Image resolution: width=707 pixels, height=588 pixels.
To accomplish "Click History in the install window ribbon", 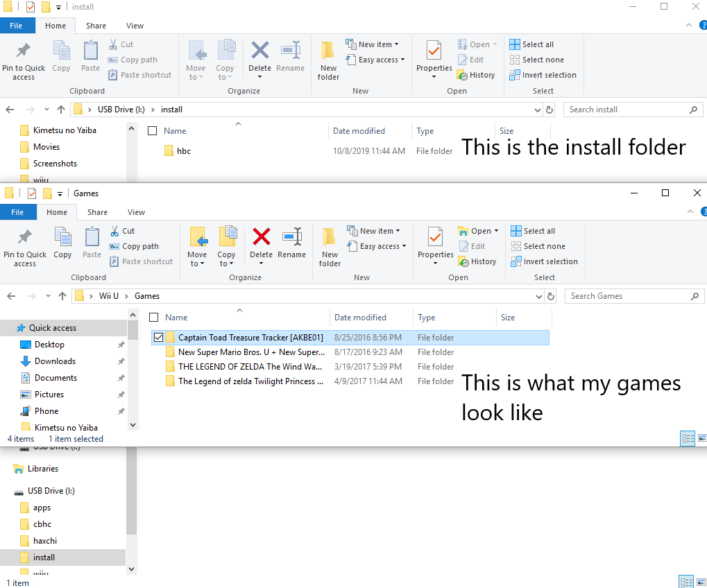I will 476,75.
